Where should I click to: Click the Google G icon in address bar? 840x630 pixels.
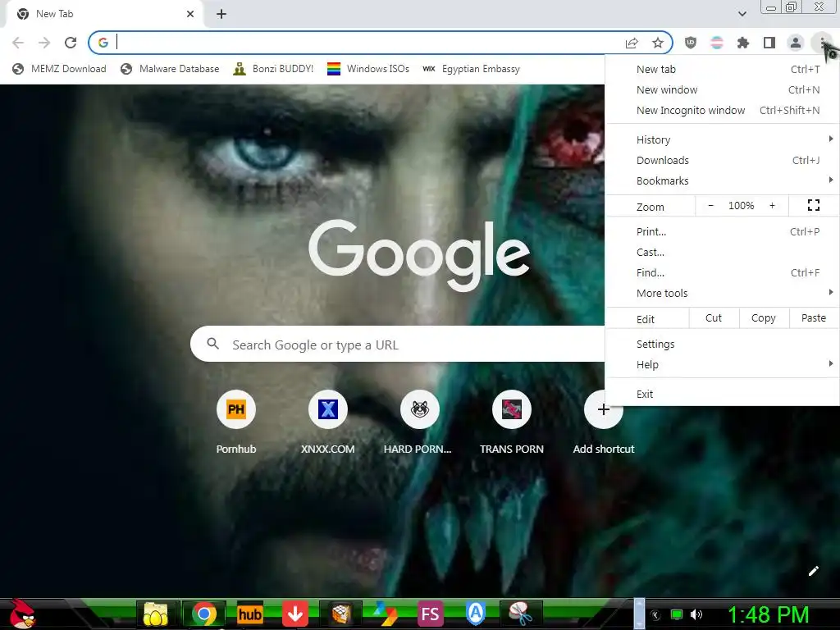pyautogui.click(x=103, y=43)
